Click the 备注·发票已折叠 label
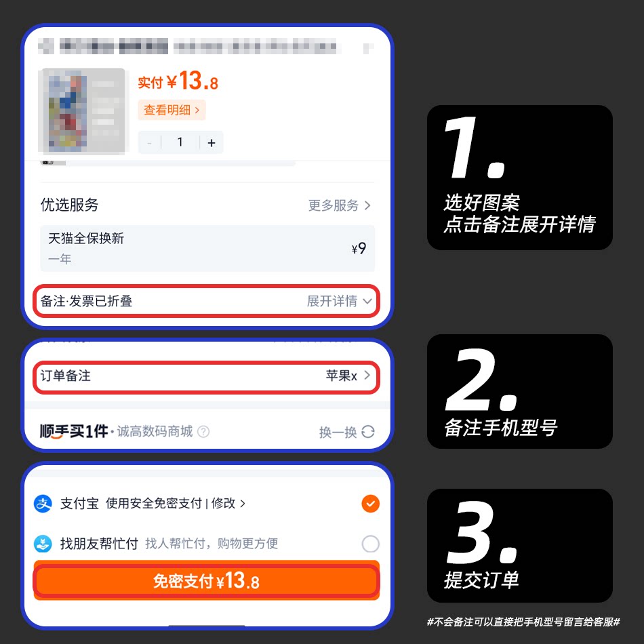This screenshot has width=644, height=644. point(86,301)
